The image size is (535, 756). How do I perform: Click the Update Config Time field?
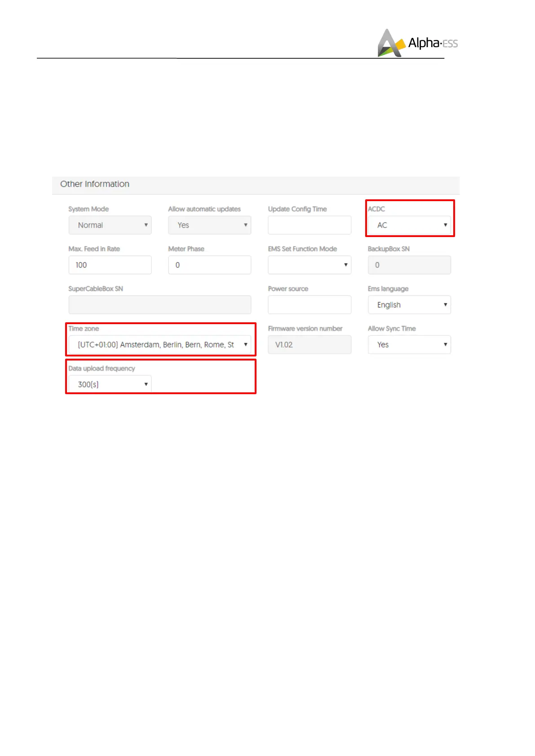coord(310,225)
